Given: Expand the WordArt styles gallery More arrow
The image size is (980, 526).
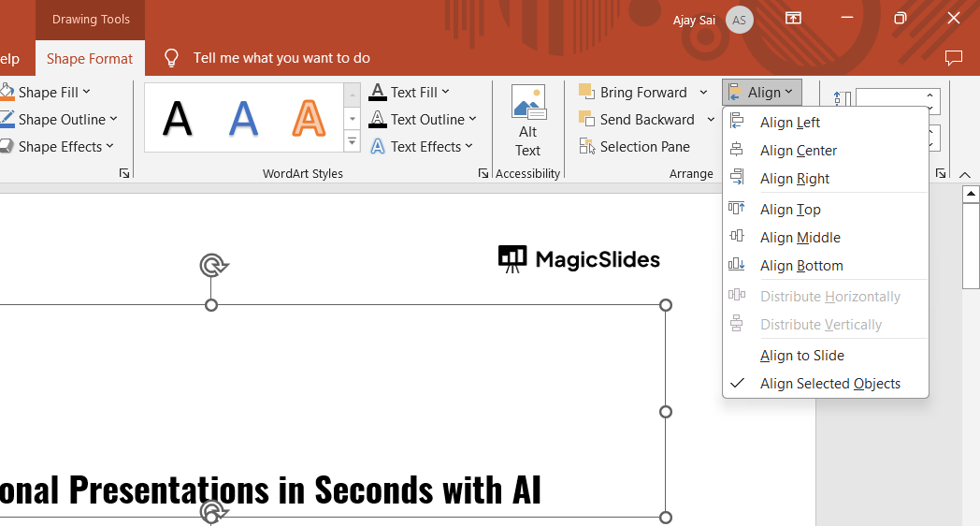Looking at the screenshot, I should (352, 142).
